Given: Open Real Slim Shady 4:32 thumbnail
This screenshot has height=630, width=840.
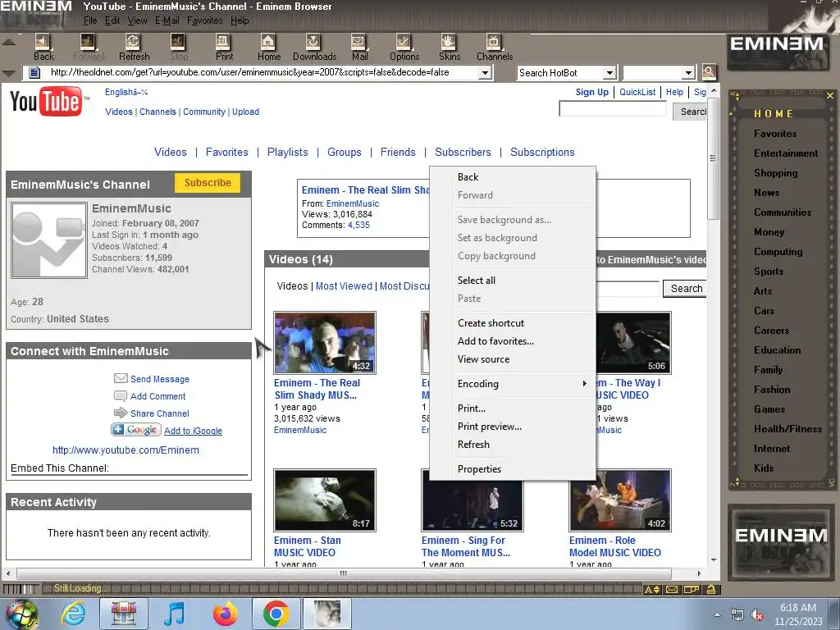Looking at the screenshot, I should (x=325, y=343).
